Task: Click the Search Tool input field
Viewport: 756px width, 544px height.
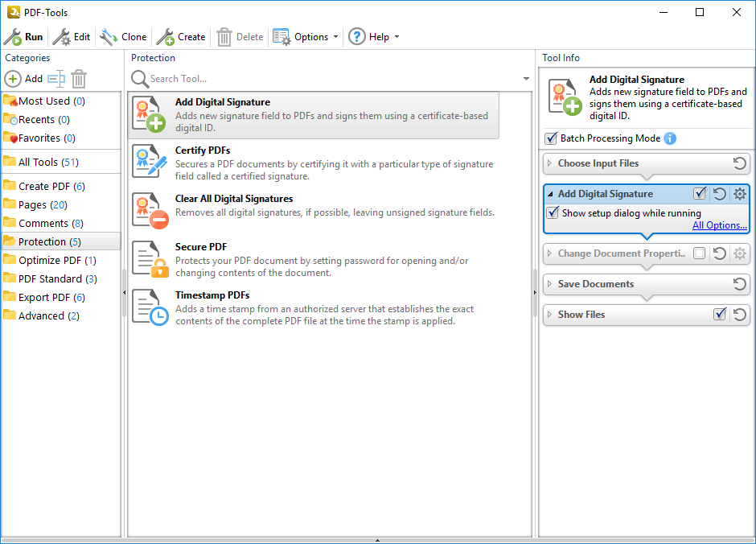Action: 330,79
